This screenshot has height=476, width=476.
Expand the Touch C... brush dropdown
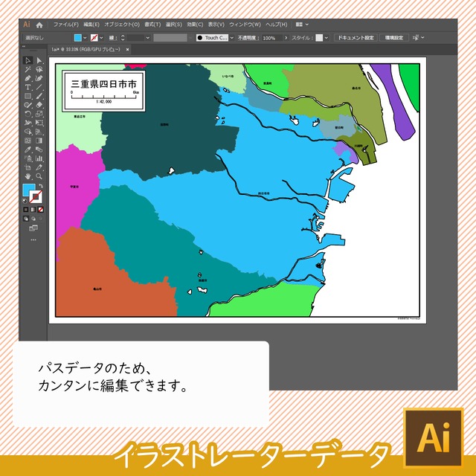(x=231, y=38)
